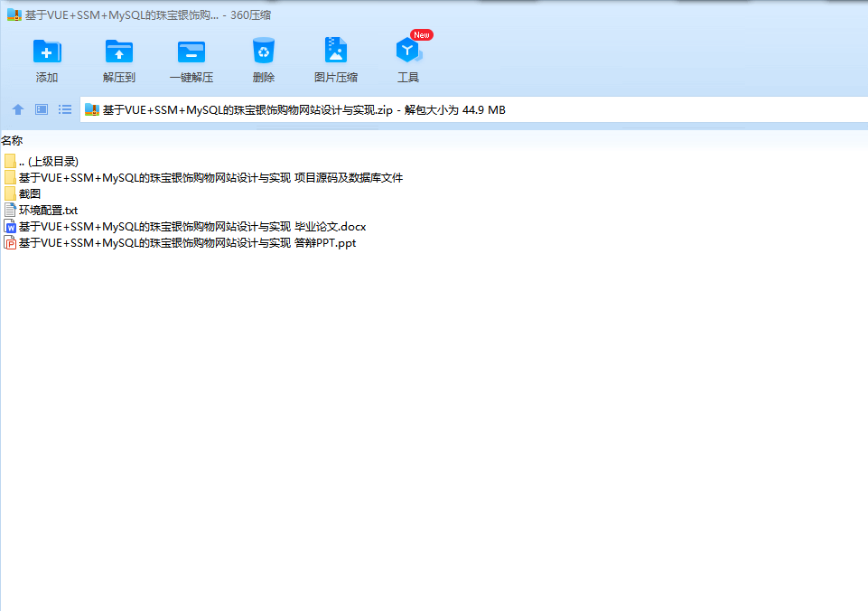Open the 图片压缩 image compression tool
The image size is (868, 611).
[x=335, y=51]
